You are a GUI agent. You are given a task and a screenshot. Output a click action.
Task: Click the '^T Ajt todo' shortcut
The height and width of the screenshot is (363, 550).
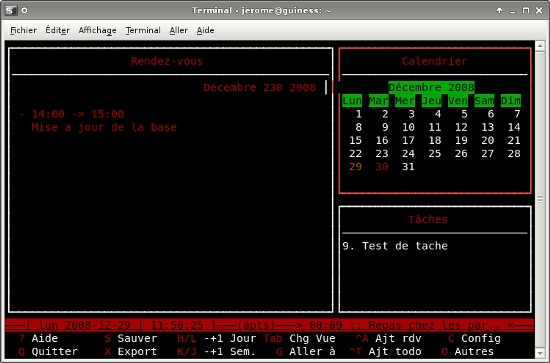tap(385, 351)
